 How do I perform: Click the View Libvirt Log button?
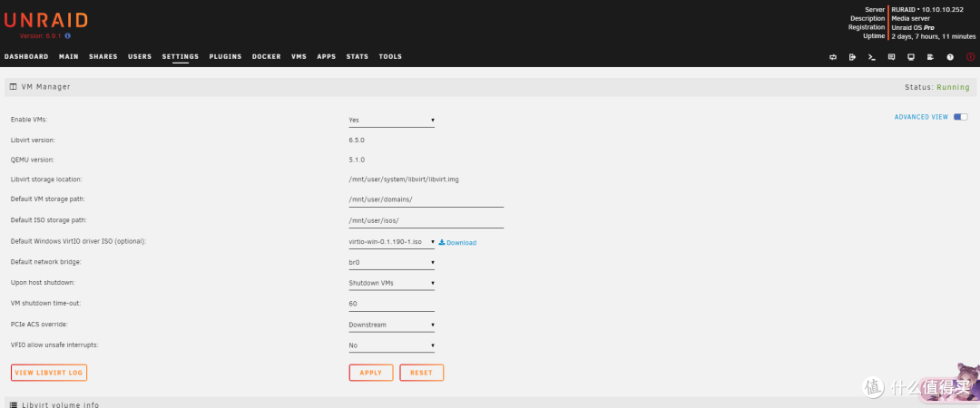click(x=49, y=373)
